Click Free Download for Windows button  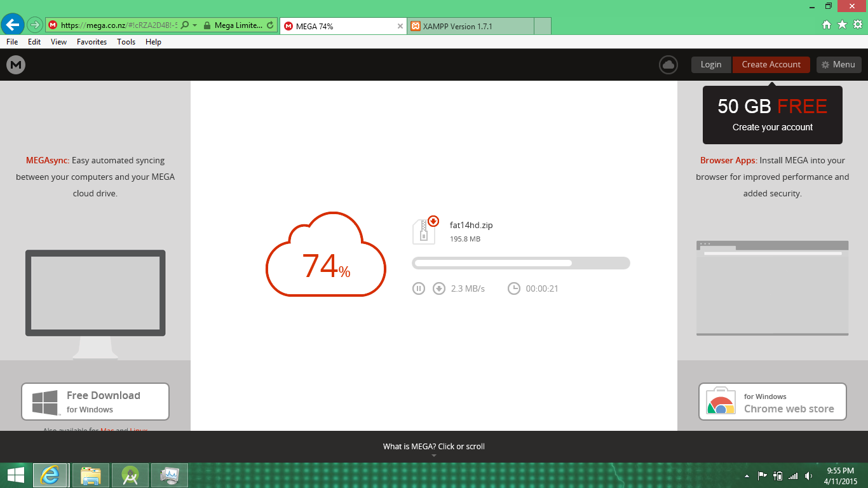tap(95, 402)
